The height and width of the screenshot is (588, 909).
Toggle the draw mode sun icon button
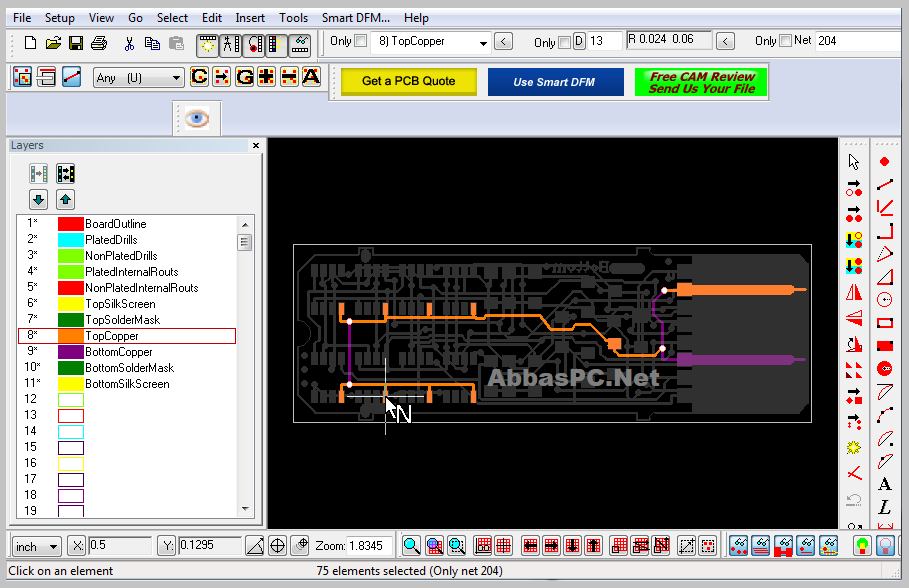point(208,45)
